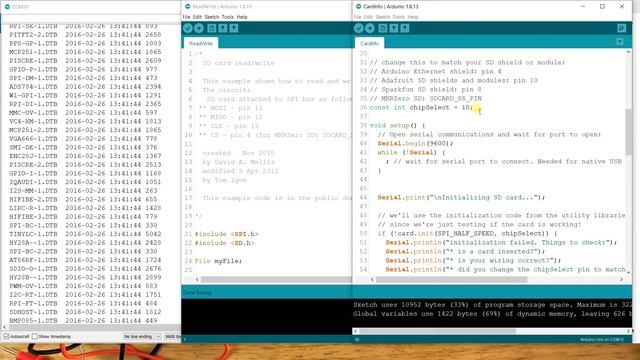640x360 pixels.
Task: Open Tools menu in ReadWrite window
Action: pyautogui.click(x=227, y=17)
